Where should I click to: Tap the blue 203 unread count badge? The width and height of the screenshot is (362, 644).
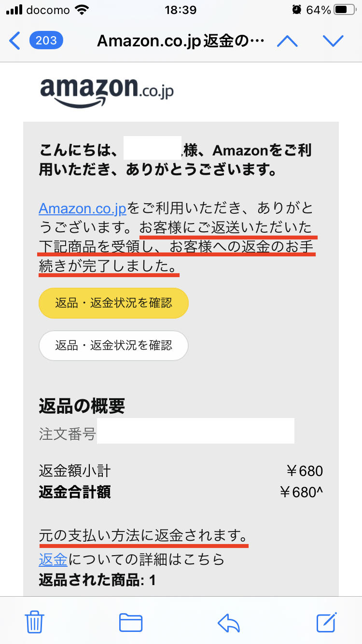45,41
